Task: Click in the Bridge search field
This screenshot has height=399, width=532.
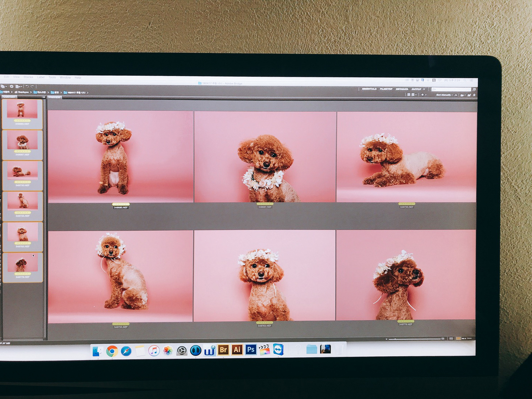Action: click(x=451, y=89)
